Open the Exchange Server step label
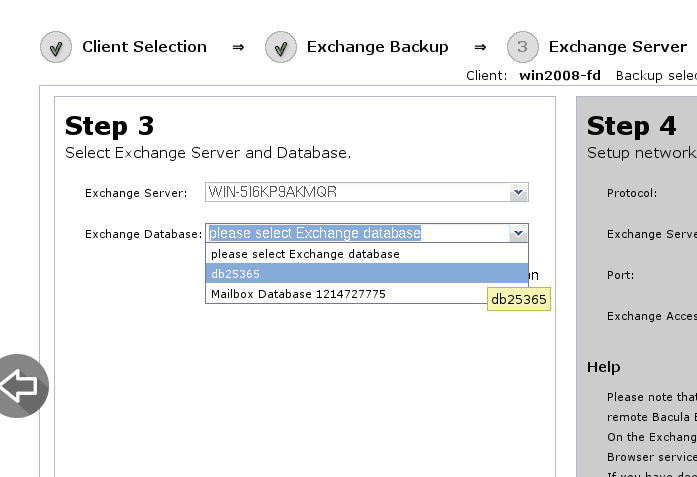Viewport: 697px width, 477px height. coord(618,47)
